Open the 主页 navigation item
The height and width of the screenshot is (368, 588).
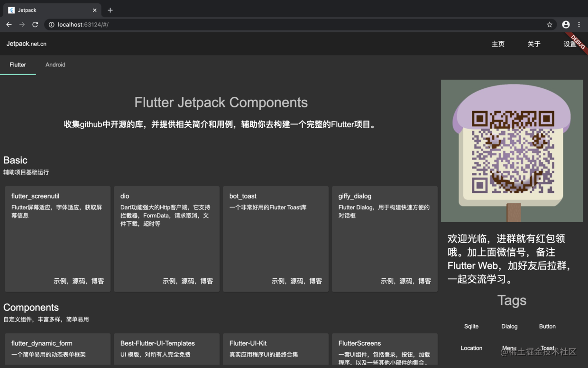[498, 44]
